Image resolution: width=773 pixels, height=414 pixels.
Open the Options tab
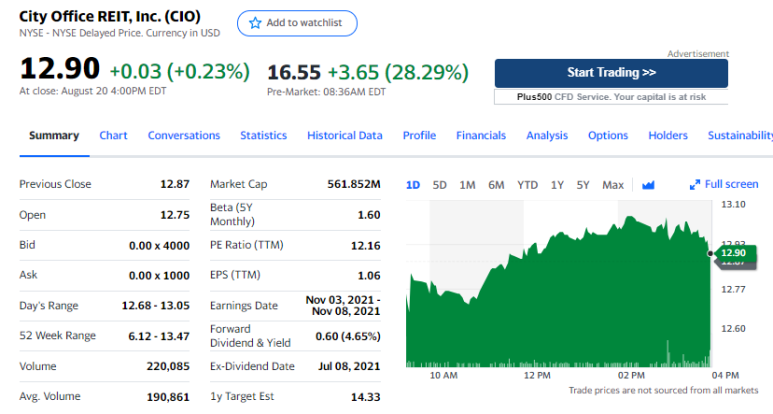608,136
